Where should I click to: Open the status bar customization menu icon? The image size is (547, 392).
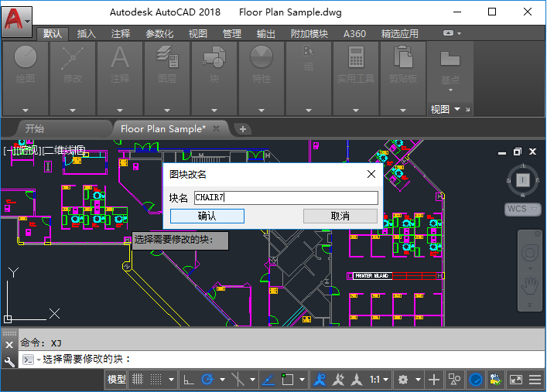pos(535,380)
